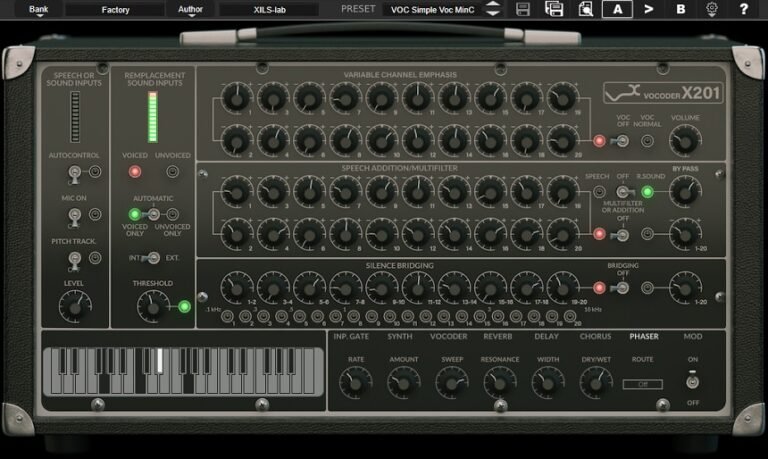Image resolution: width=768 pixels, height=459 pixels.
Task: Click Variable Channel Emphasis knob 1
Action: coord(237,99)
